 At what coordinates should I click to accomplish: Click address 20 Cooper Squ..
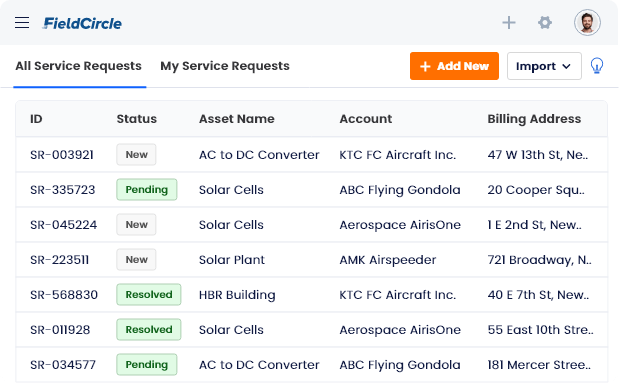[x=536, y=190]
